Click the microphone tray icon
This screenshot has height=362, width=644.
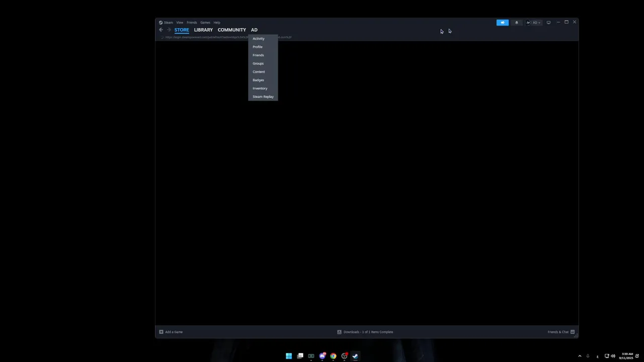[588, 356]
